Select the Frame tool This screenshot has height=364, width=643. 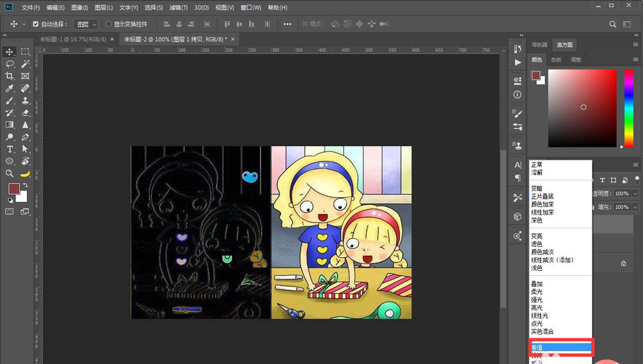pos(26,76)
